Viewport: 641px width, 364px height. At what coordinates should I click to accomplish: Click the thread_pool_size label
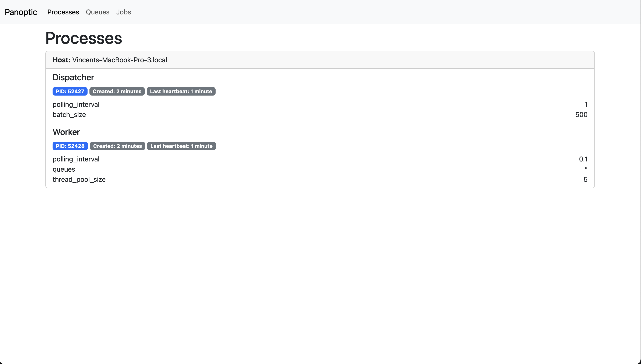pyautogui.click(x=79, y=179)
